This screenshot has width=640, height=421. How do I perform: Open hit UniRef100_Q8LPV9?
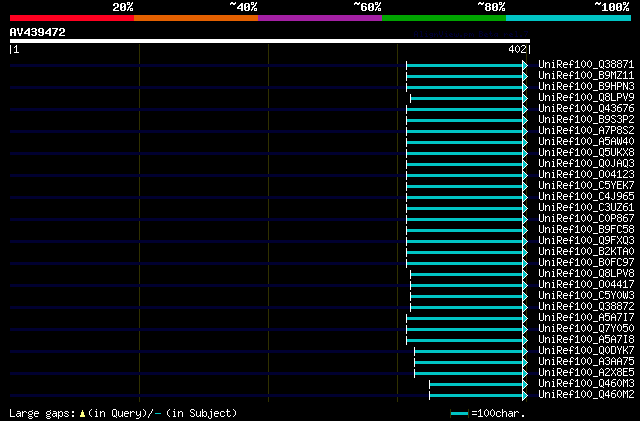coord(586,98)
